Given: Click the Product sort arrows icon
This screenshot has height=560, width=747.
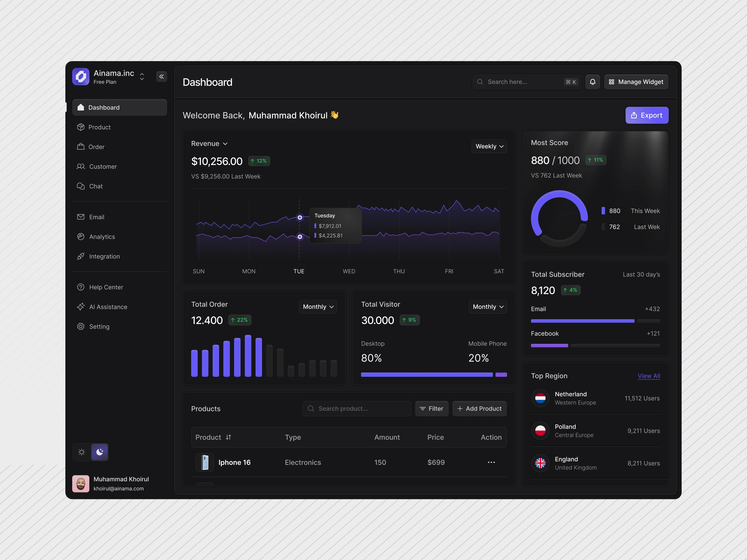Looking at the screenshot, I should click(x=228, y=437).
